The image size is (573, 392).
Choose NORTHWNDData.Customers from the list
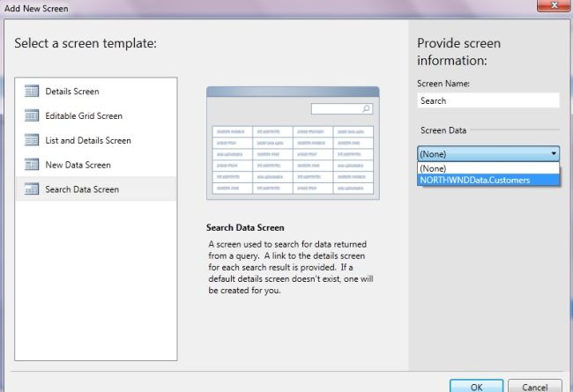point(488,180)
